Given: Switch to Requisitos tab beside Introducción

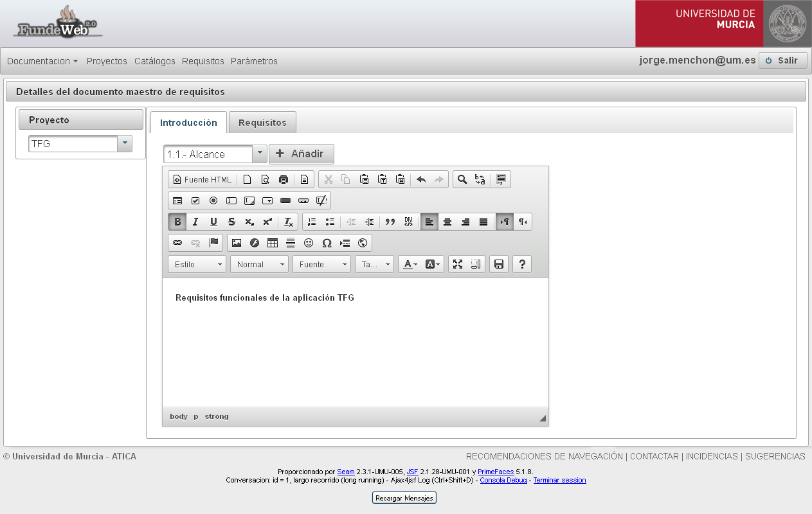Looking at the screenshot, I should pos(262,122).
